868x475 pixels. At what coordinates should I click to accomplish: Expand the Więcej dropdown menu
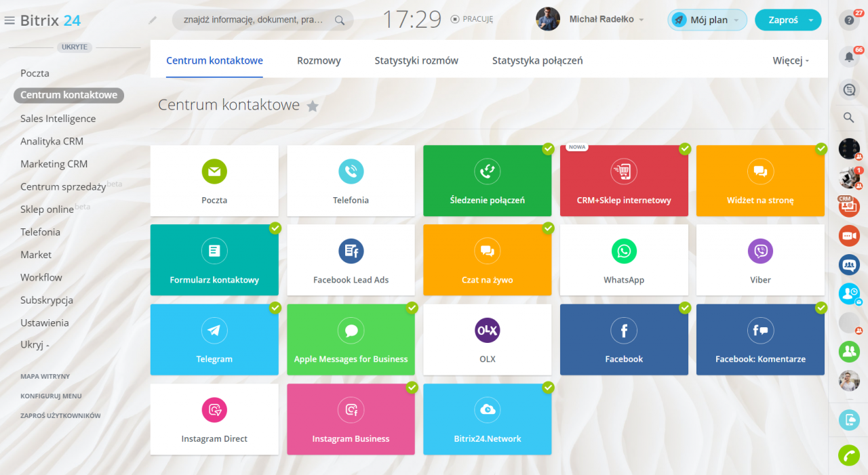pos(791,60)
